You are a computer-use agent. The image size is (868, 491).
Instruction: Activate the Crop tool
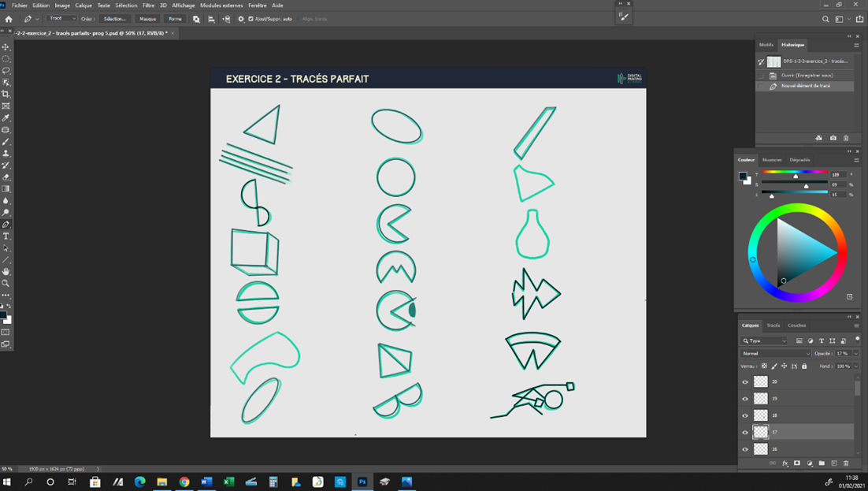(7, 94)
